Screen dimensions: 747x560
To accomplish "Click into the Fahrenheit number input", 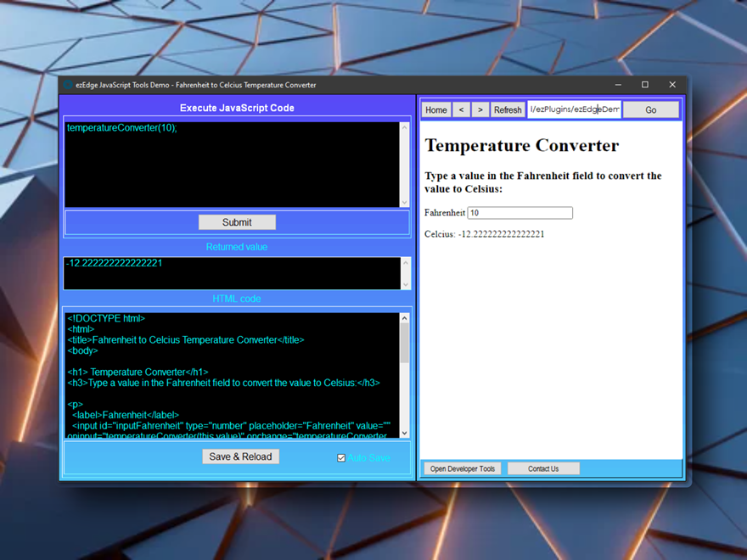I will coord(520,213).
